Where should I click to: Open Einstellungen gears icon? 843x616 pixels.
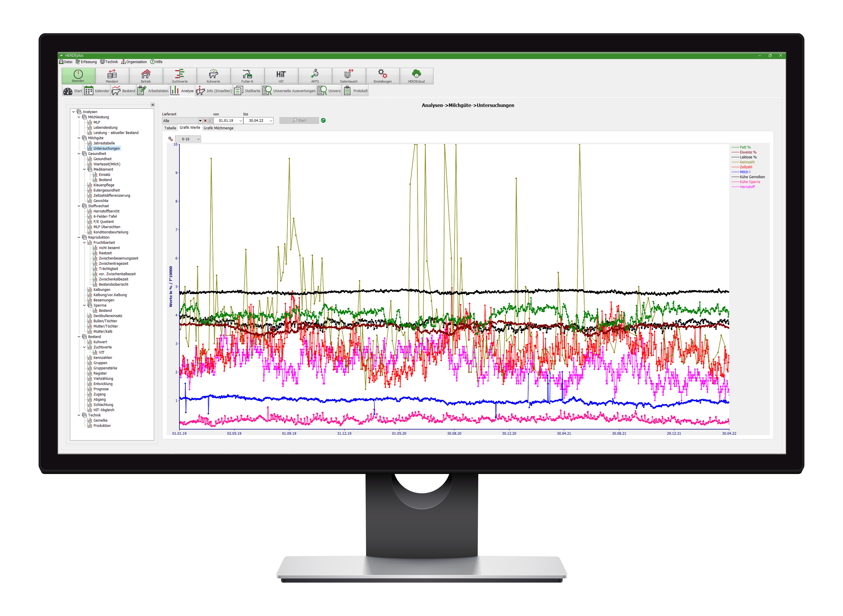[x=383, y=76]
